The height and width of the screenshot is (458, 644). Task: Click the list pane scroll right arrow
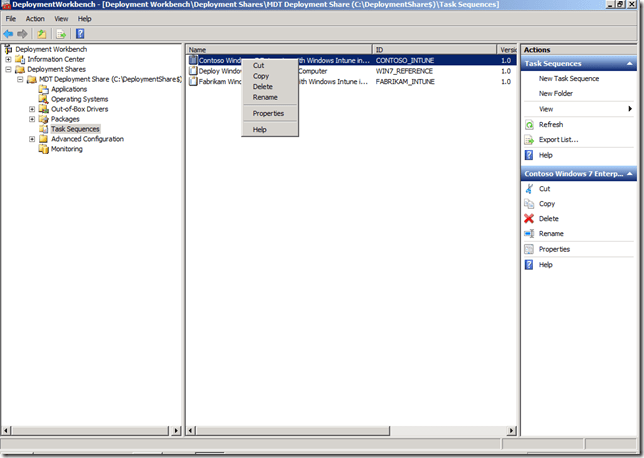pyautogui.click(x=511, y=430)
